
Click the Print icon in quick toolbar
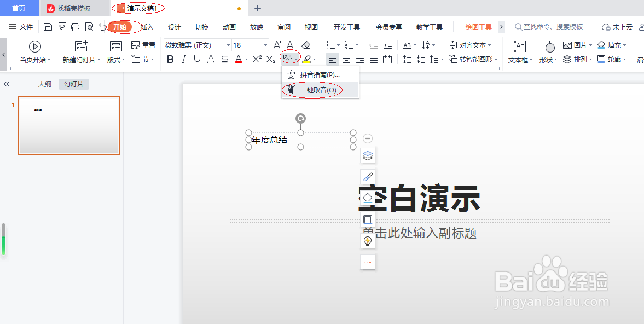click(x=75, y=27)
